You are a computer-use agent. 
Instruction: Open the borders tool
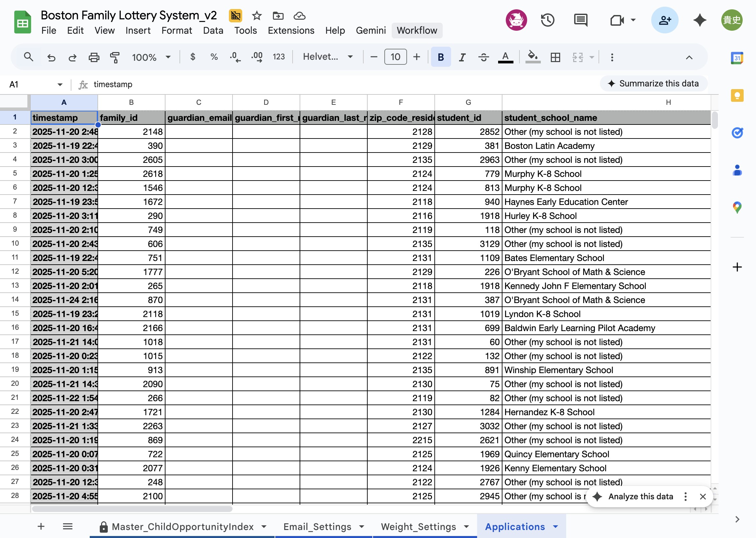click(x=555, y=57)
